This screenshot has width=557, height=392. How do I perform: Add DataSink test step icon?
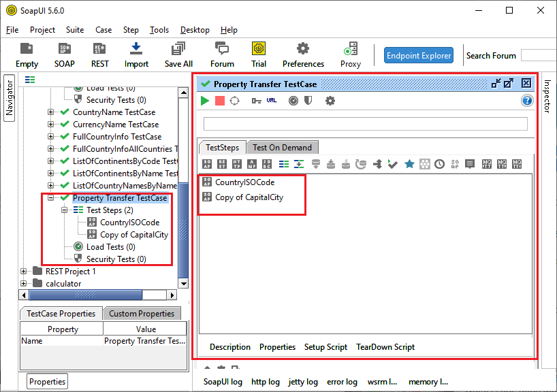pos(331,164)
